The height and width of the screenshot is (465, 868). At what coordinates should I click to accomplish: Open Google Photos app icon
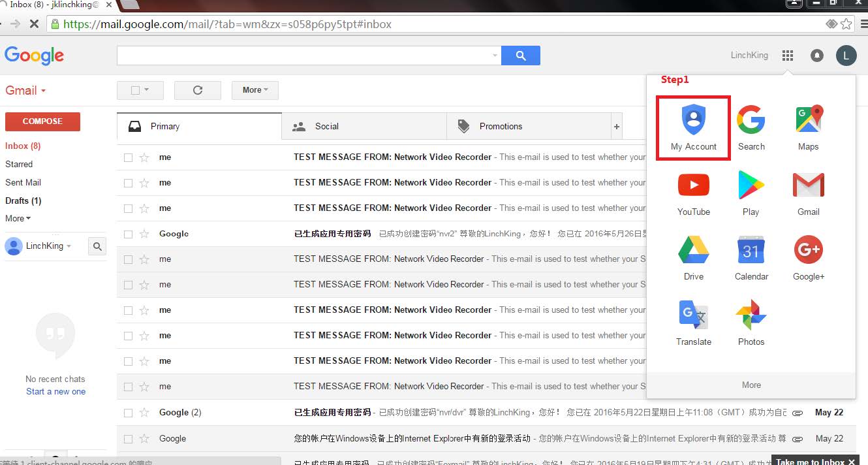coord(751,322)
